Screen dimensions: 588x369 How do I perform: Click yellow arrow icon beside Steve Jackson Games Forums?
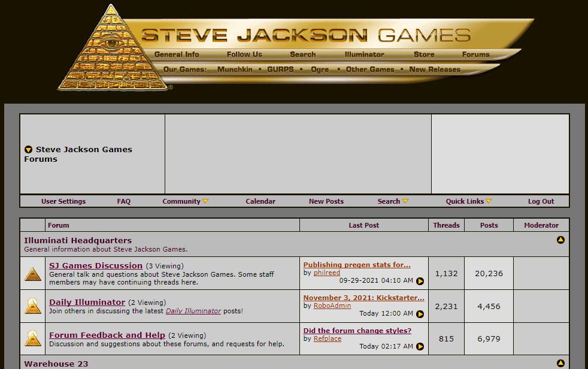point(28,150)
